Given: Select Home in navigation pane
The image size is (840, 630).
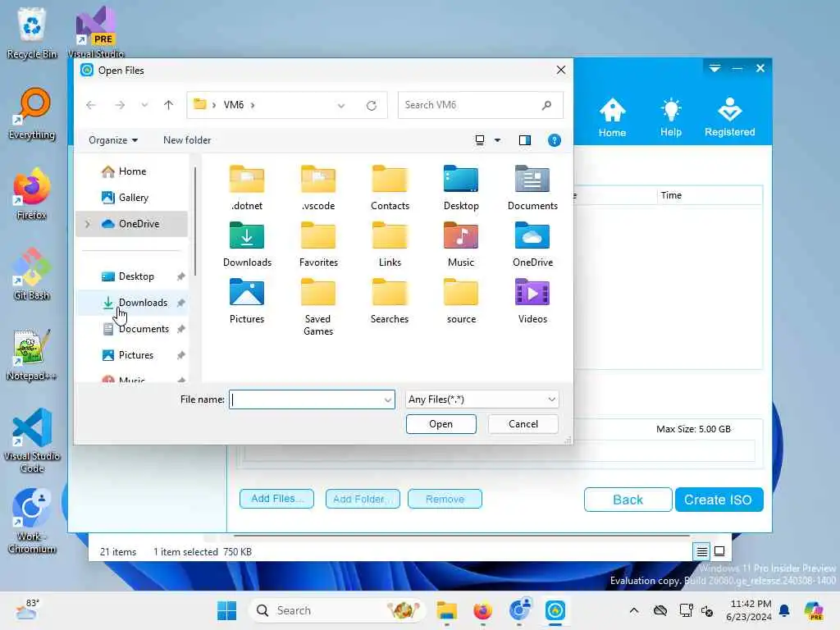Looking at the screenshot, I should coord(132,171).
